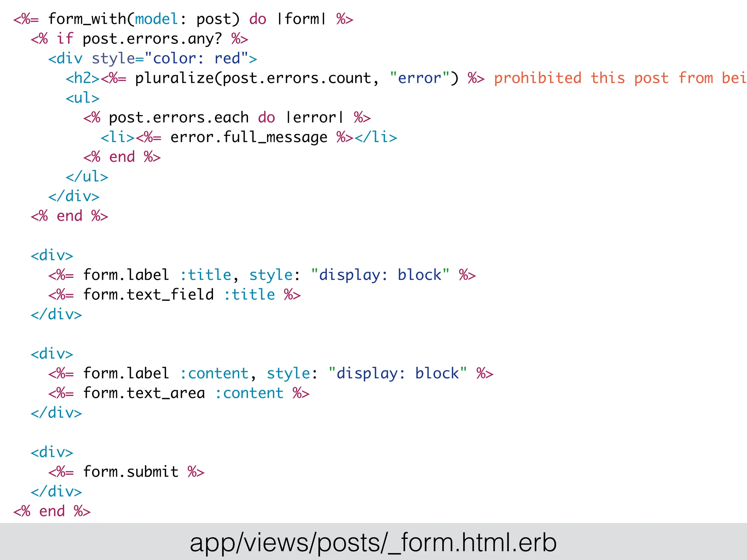Click 'form.label :content' line

tap(271, 373)
